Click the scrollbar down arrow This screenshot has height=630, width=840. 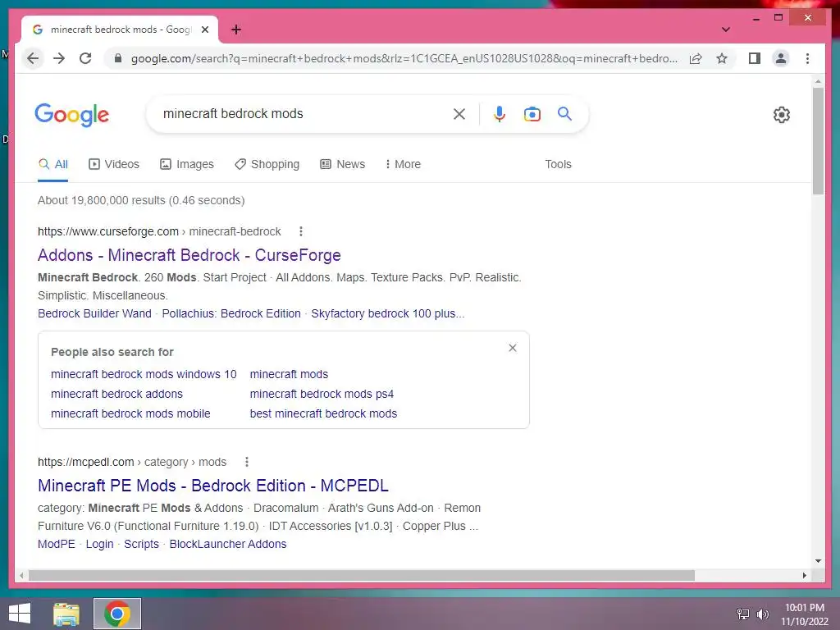(x=818, y=561)
